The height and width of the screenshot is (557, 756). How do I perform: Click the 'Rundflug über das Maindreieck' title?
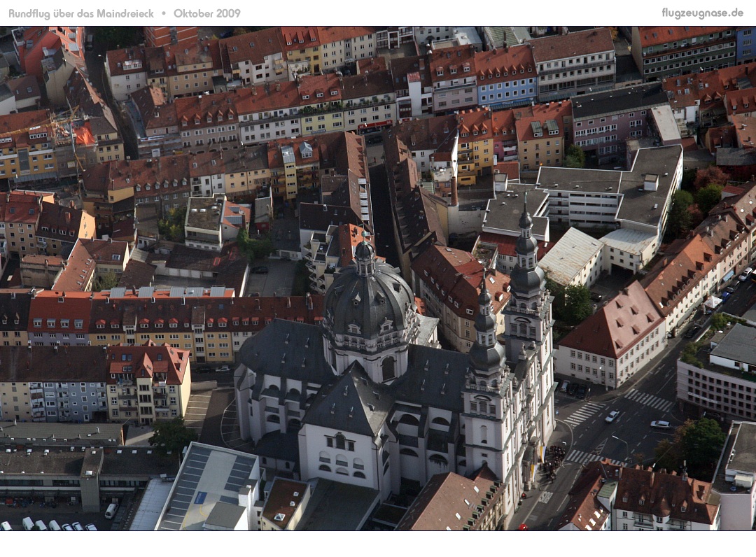(x=80, y=13)
